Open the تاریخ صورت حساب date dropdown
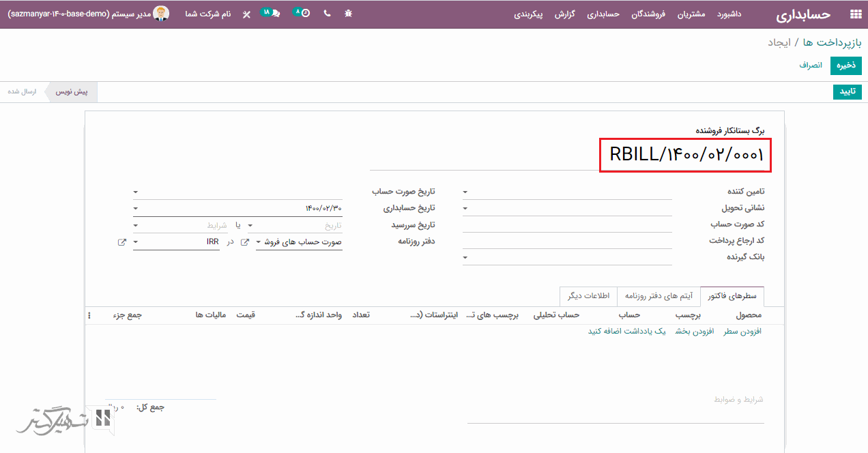 point(136,192)
